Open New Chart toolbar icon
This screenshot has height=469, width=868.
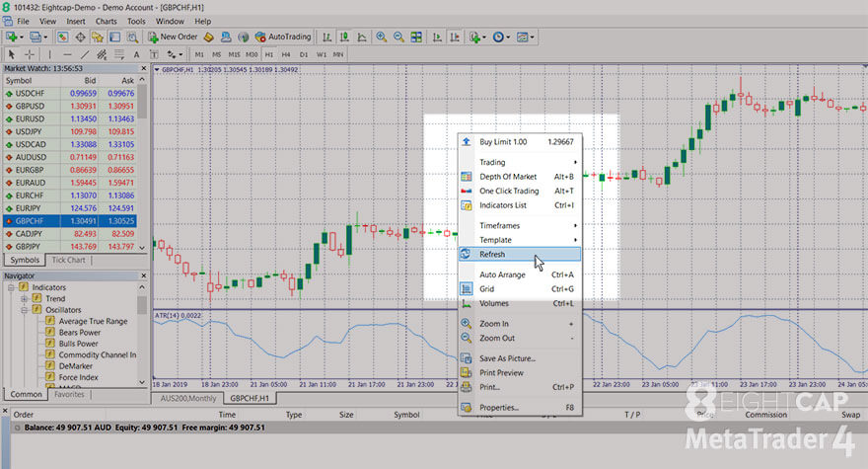11,38
